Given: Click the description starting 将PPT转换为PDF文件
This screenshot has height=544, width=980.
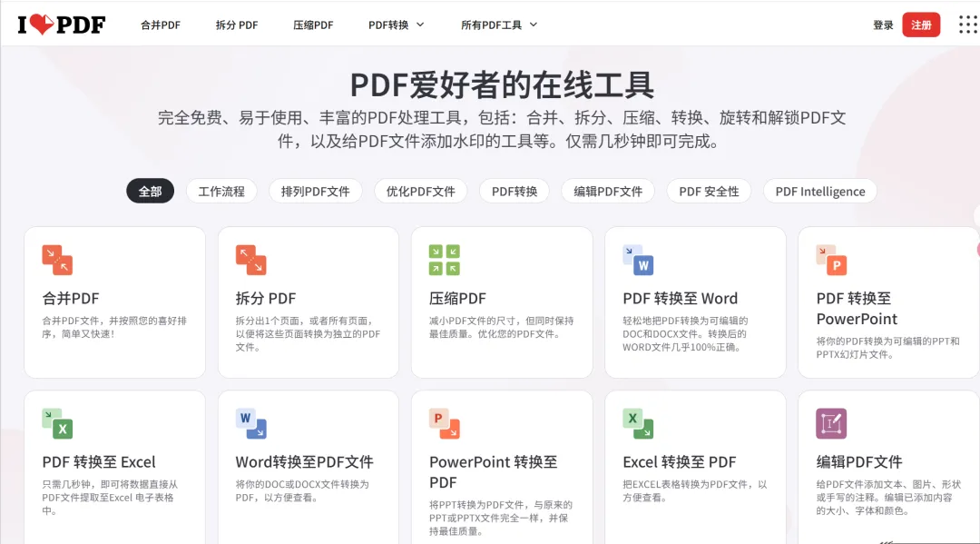Looking at the screenshot, I should pos(501,518).
